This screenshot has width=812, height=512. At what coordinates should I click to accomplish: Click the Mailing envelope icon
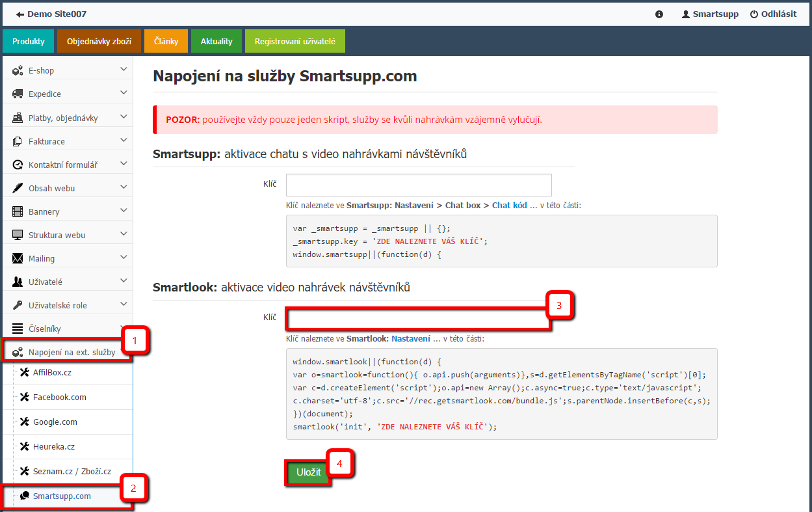click(x=18, y=258)
